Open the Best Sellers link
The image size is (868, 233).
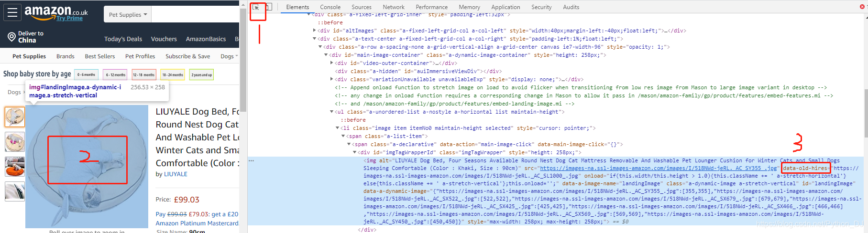(100, 56)
